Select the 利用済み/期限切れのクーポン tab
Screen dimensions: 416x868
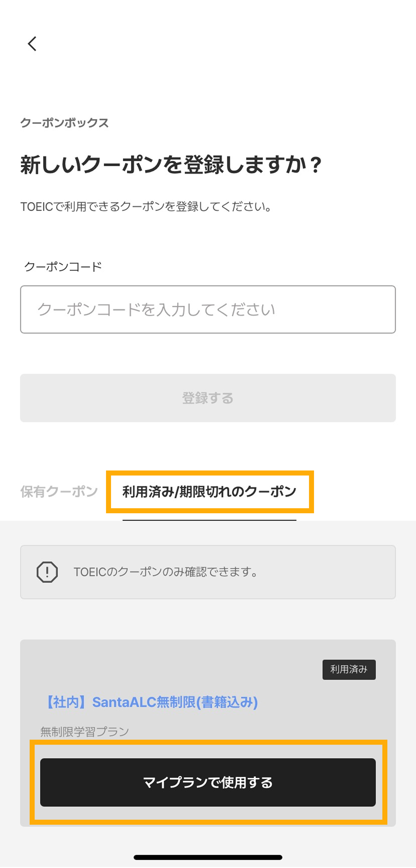coord(209,492)
